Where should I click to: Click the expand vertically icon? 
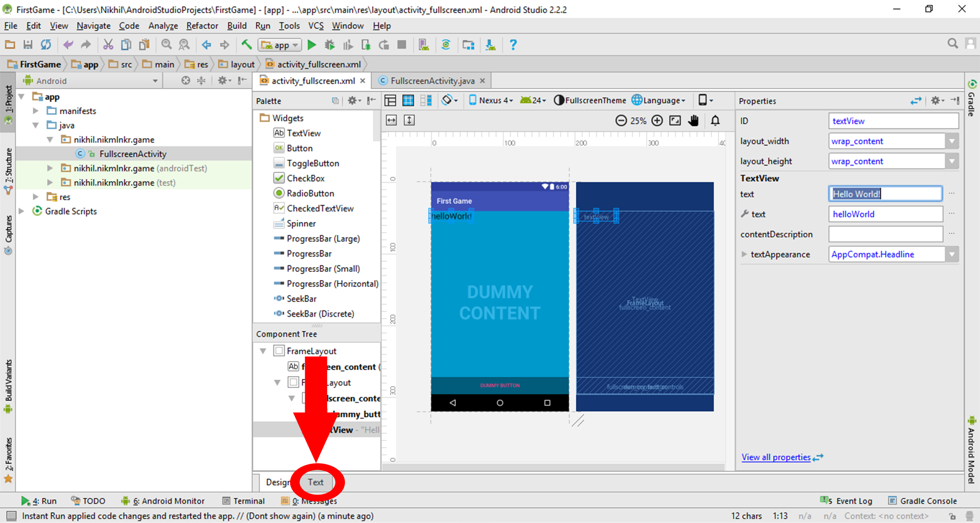point(409,120)
